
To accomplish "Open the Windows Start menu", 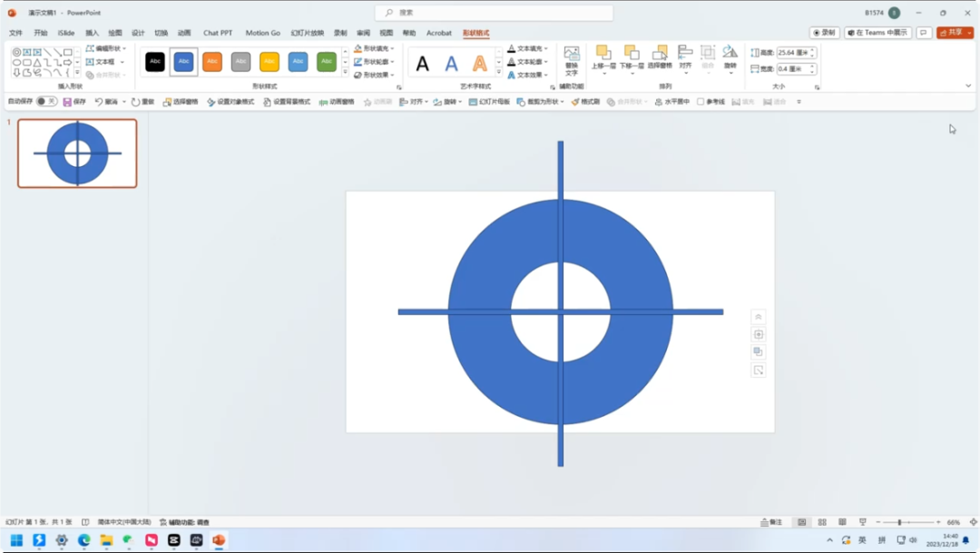I will pos(17,540).
